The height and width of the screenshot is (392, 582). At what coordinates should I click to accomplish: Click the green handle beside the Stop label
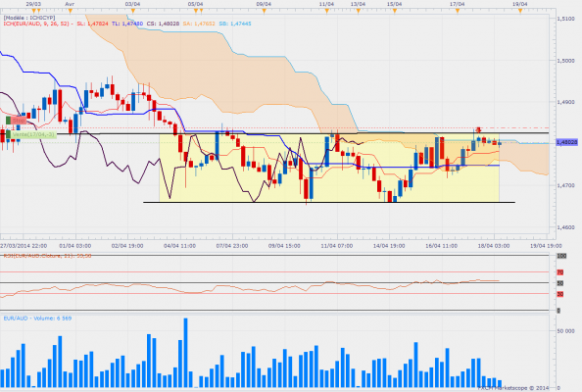coord(8,121)
